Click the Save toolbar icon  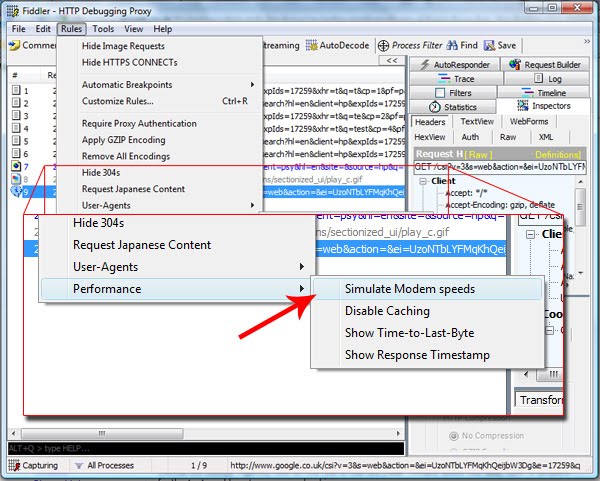pos(489,46)
